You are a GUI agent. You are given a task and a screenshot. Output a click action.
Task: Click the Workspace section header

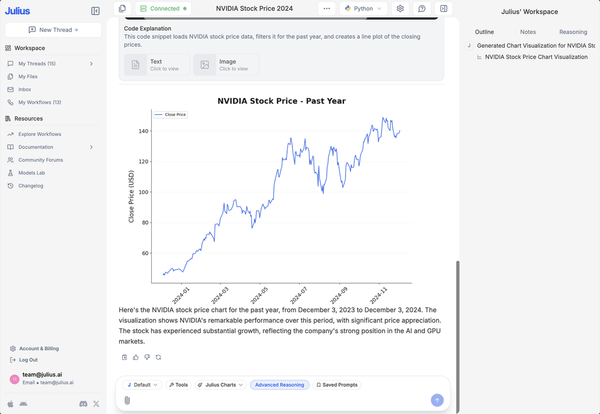coord(29,48)
